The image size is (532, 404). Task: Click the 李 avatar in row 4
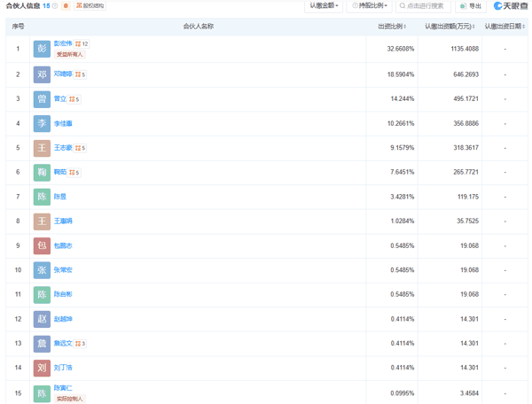[x=42, y=123]
